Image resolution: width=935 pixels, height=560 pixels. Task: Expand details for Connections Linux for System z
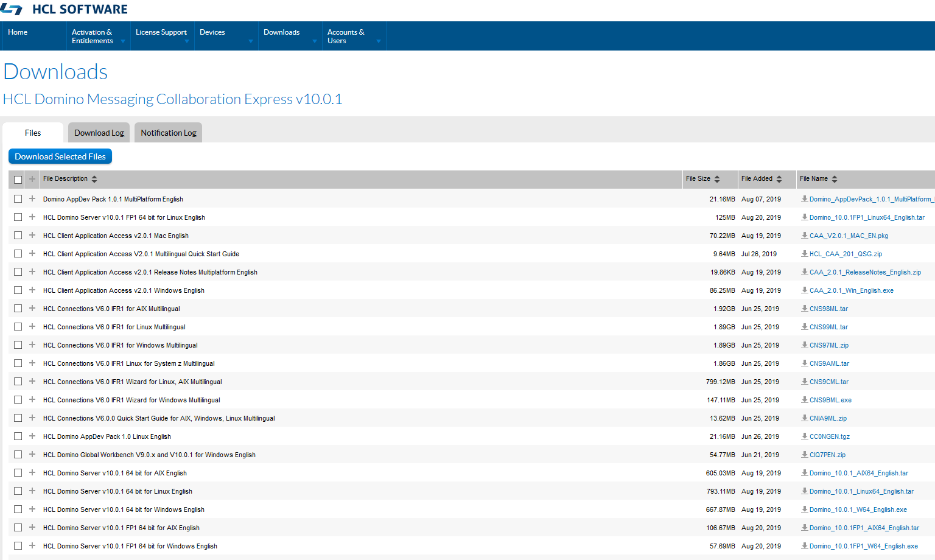(x=32, y=363)
